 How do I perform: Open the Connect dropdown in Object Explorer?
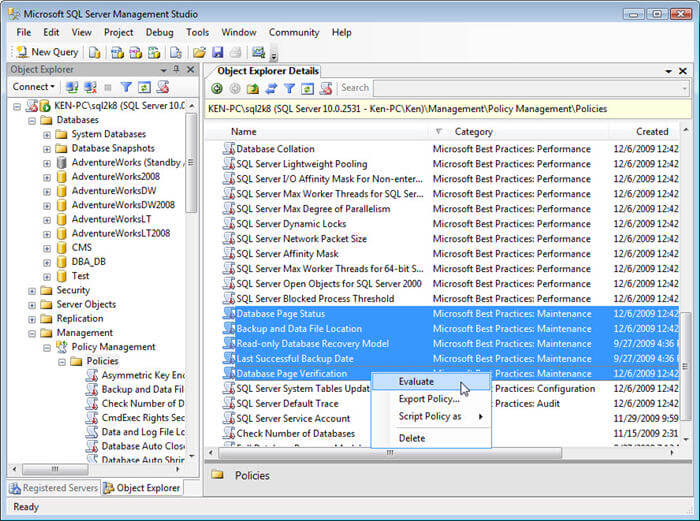point(33,87)
